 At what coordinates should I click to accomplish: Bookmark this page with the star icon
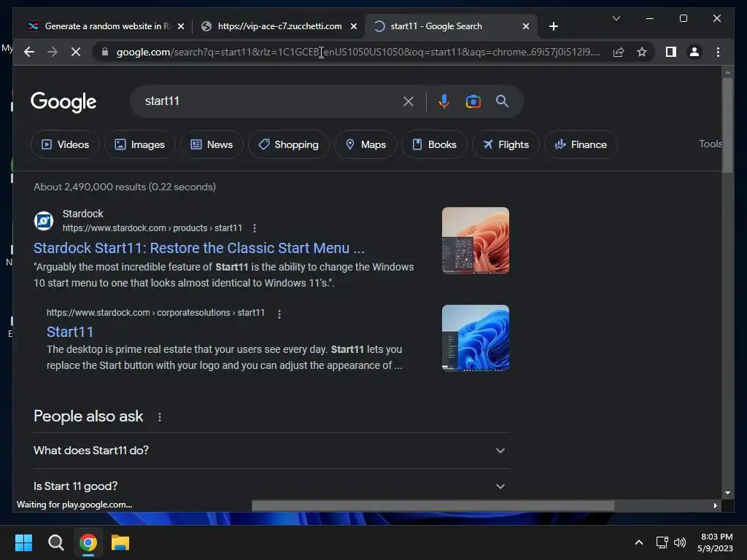coord(642,52)
